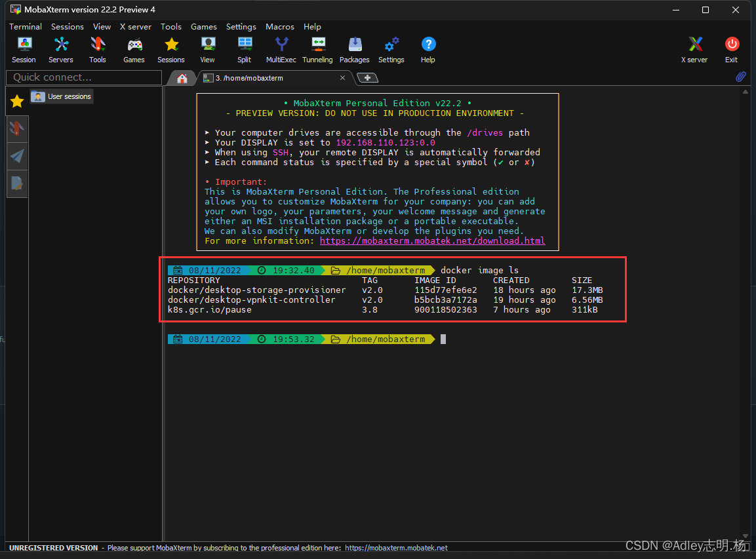Screen dimensions: 756x559
Task: Open the Games menu in menu bar
Action: click(x=204, y=27)
